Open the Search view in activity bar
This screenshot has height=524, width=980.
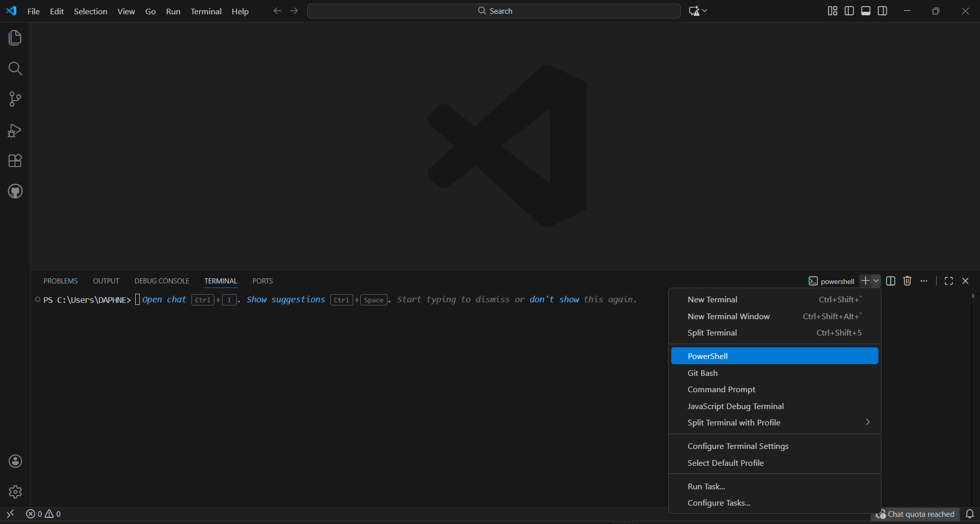click(15, 68)
